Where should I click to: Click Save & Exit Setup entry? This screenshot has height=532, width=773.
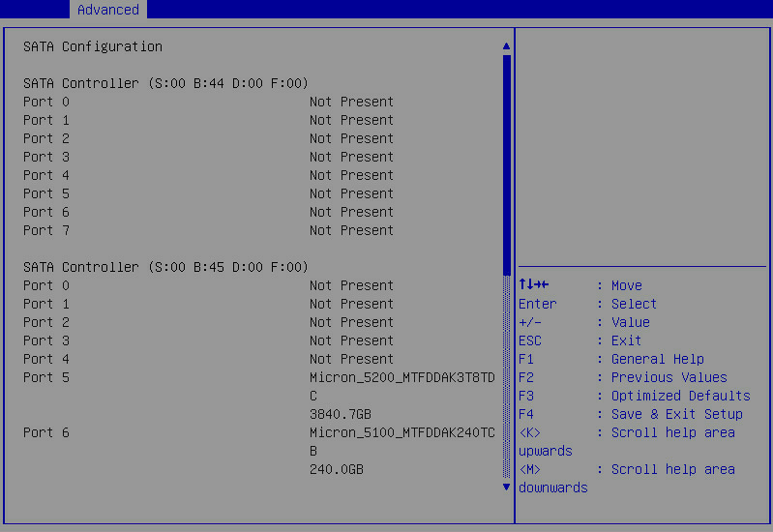(677, 414)
